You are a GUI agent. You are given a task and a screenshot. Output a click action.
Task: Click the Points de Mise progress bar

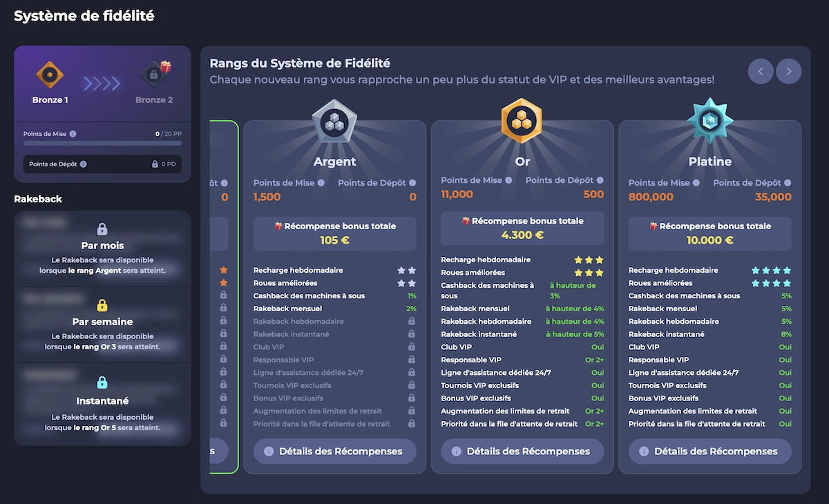tap(101, 143)
